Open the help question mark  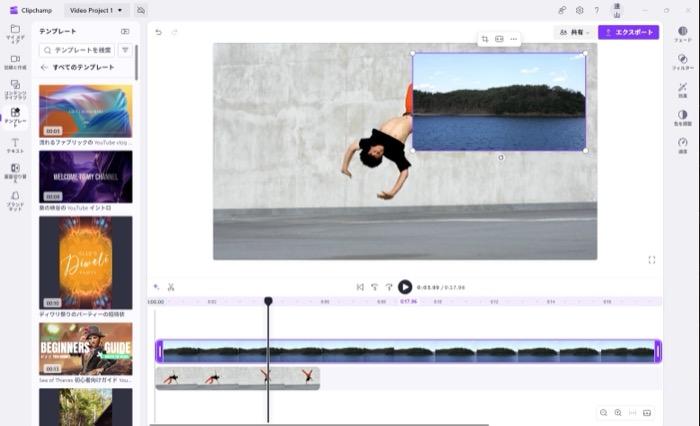(597, 10)
